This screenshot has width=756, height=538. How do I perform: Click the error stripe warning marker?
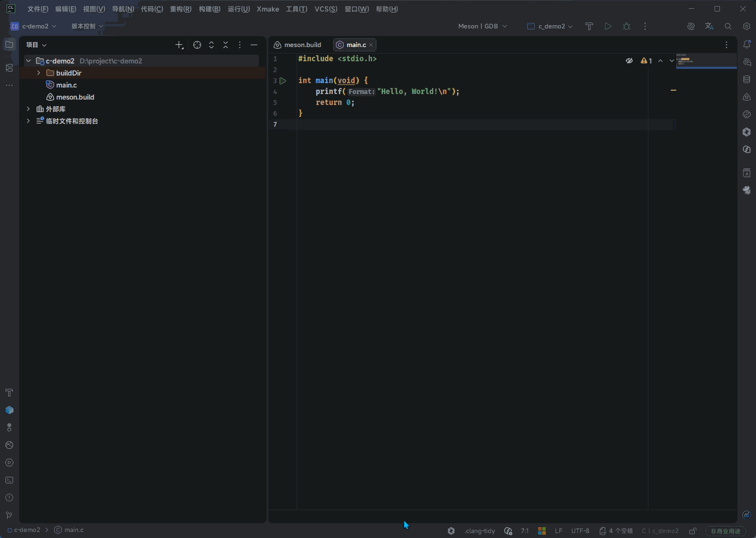pos(674,90)
